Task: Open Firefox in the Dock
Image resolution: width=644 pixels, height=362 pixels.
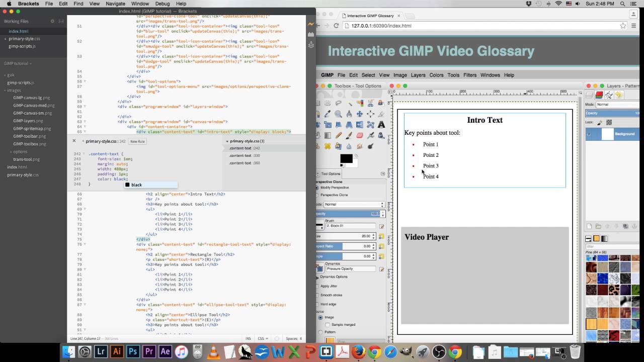Action: click(x=358, y=351)
